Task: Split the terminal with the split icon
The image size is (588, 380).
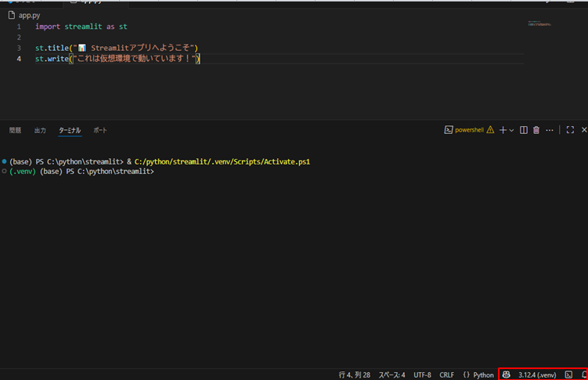Action: pos(524,130)
